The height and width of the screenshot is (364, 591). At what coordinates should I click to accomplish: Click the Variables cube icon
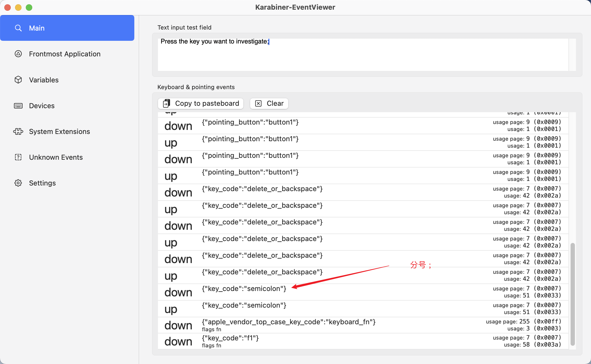click(x=18, y=80)
